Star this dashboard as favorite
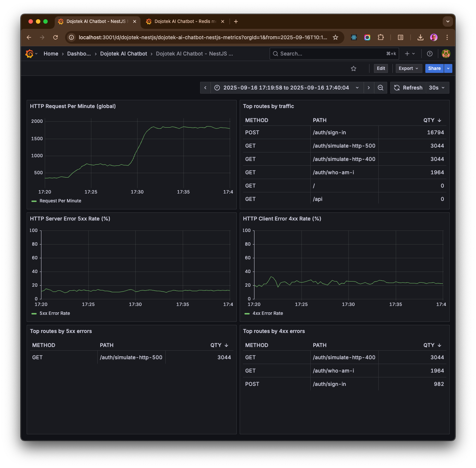 point(354,68)
